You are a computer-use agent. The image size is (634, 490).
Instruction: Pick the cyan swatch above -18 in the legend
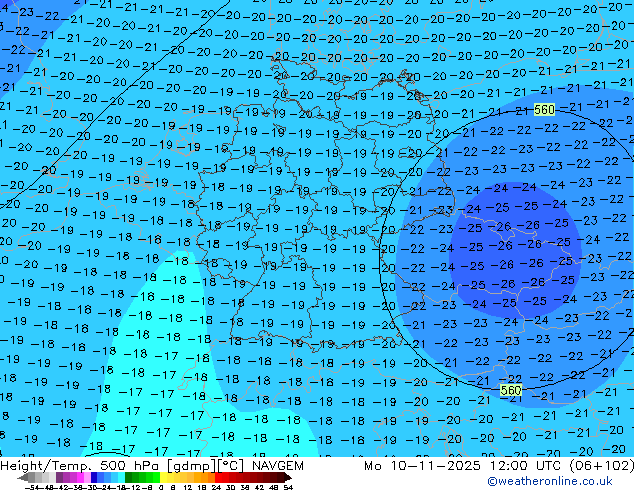[122, 477]
